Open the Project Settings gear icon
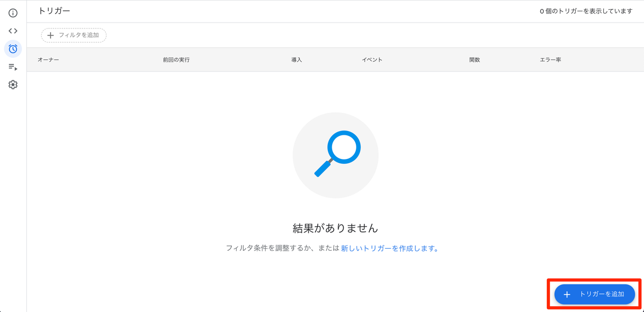The image size is (644, 312). 13,85
